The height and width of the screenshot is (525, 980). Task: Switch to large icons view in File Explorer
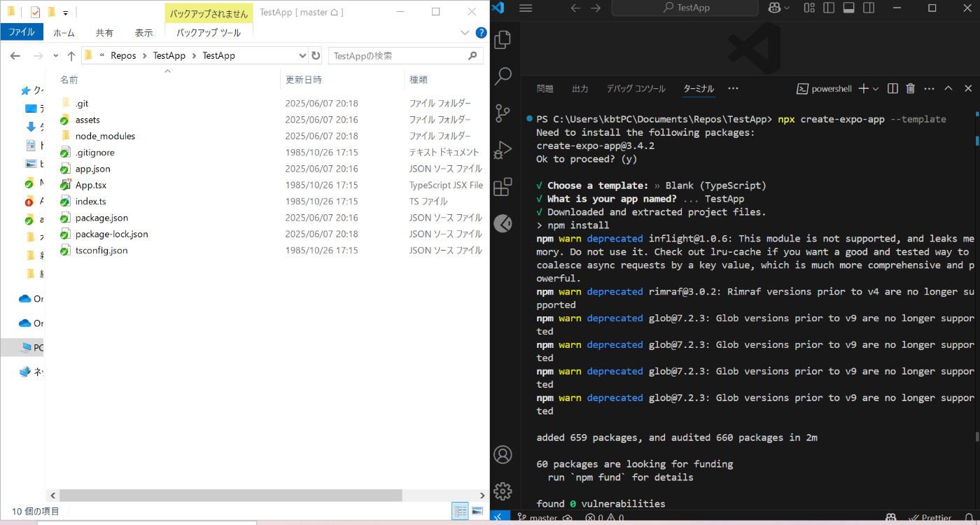(x=477, y=512)
